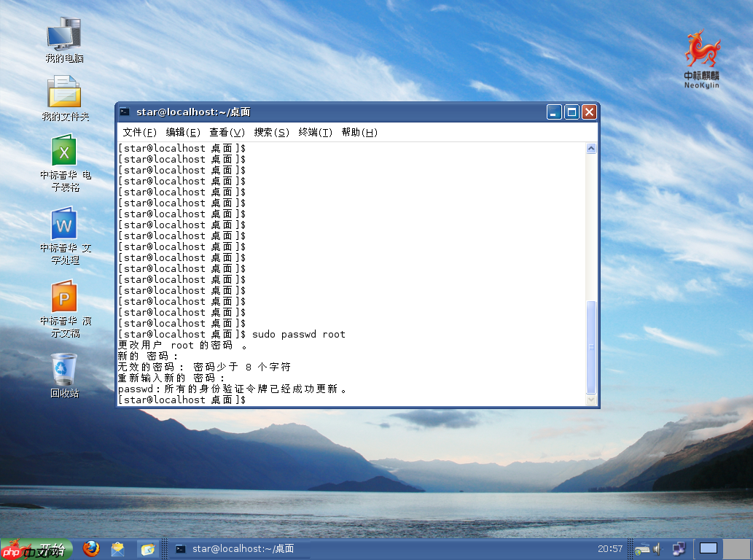Expand the 编辑(E) menu
Screen dimensions: 753x560
pos(182,133)
